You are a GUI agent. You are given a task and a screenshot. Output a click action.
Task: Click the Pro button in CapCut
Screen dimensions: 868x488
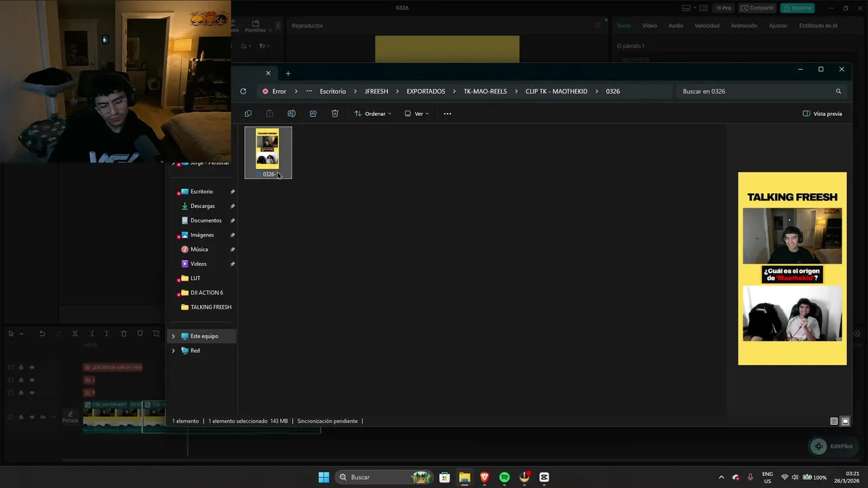coord(723,8)
